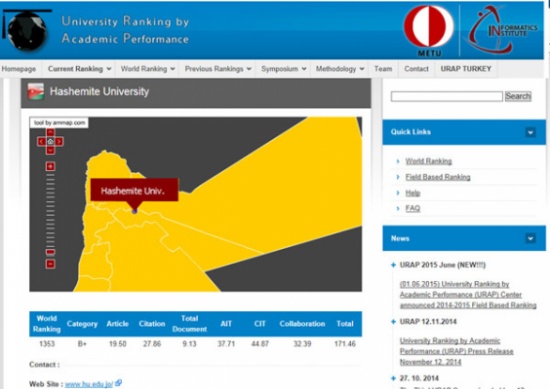Open FAQ quick link
This screenshot has width=550, height=389.
(x=412, y=208)
